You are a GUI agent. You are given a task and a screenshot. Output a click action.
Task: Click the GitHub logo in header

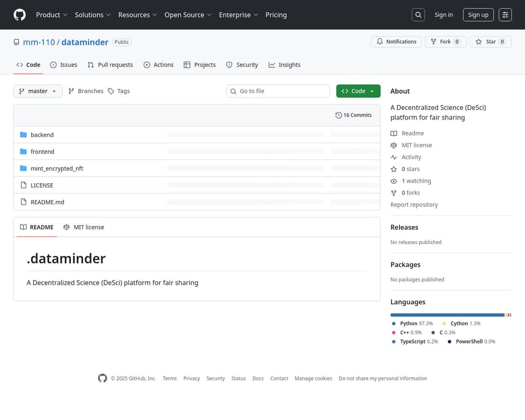pos(19,15)
